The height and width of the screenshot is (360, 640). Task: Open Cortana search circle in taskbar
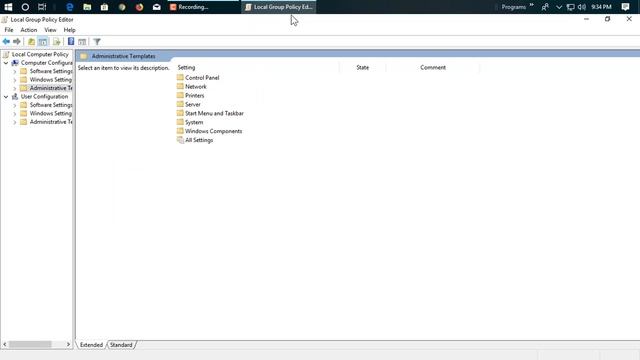(25, 7)
